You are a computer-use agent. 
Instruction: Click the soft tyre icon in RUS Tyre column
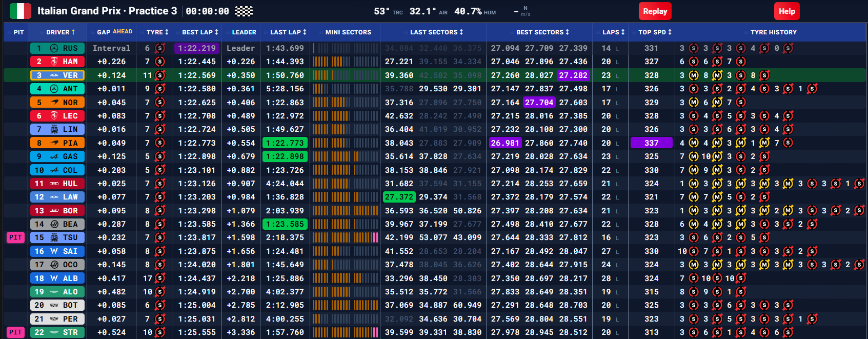tap(160, 48)
